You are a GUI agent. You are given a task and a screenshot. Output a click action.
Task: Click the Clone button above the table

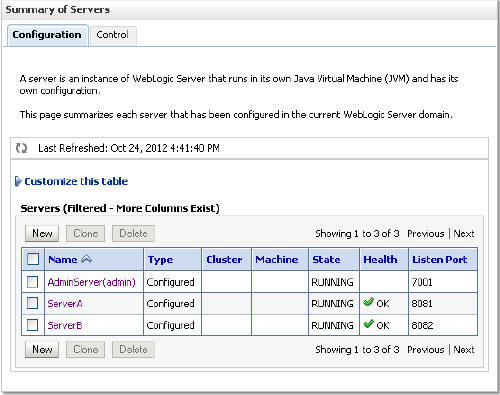coord(85,233)
